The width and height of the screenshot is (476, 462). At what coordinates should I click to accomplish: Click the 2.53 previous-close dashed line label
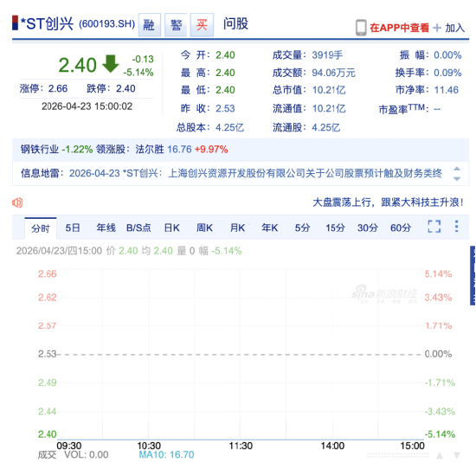[x=47, y=354]
